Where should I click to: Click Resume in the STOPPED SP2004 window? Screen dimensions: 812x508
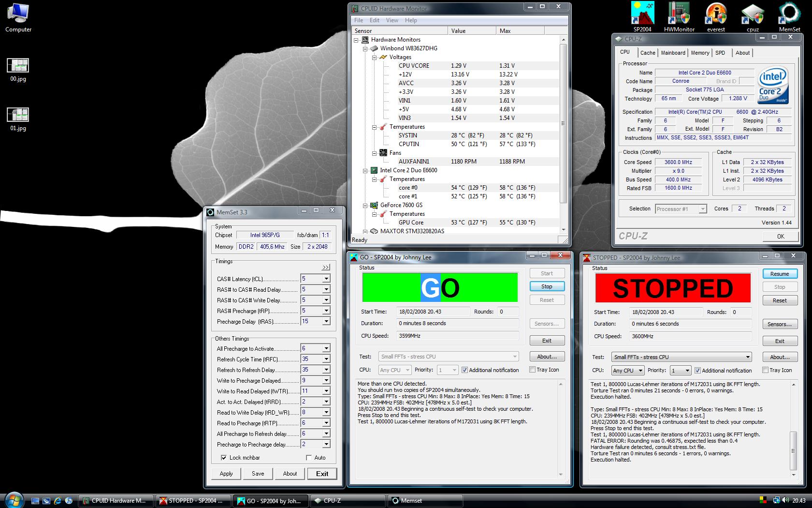780,274
